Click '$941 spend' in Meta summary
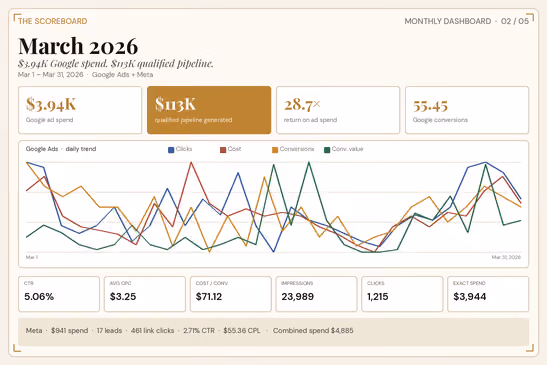This screenshot has width=547, height=365. pyautogui.click(x=69, y=330)
